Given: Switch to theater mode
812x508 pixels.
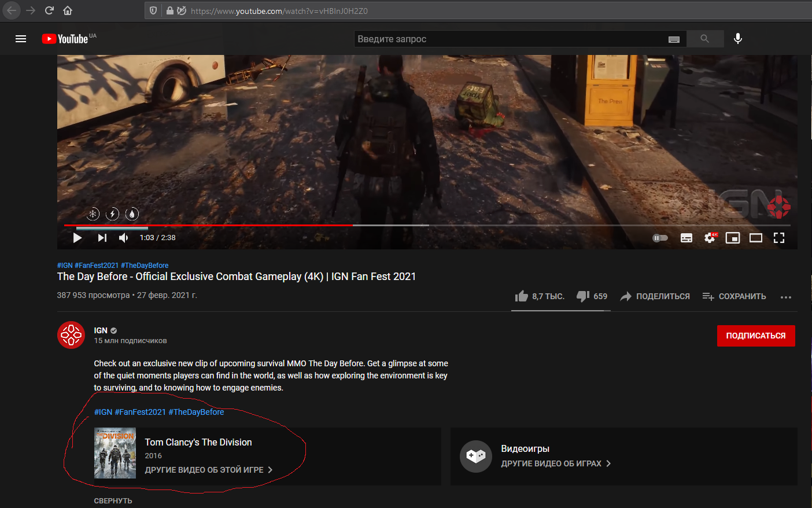Looking at the screenshot, I should (756, 238).
